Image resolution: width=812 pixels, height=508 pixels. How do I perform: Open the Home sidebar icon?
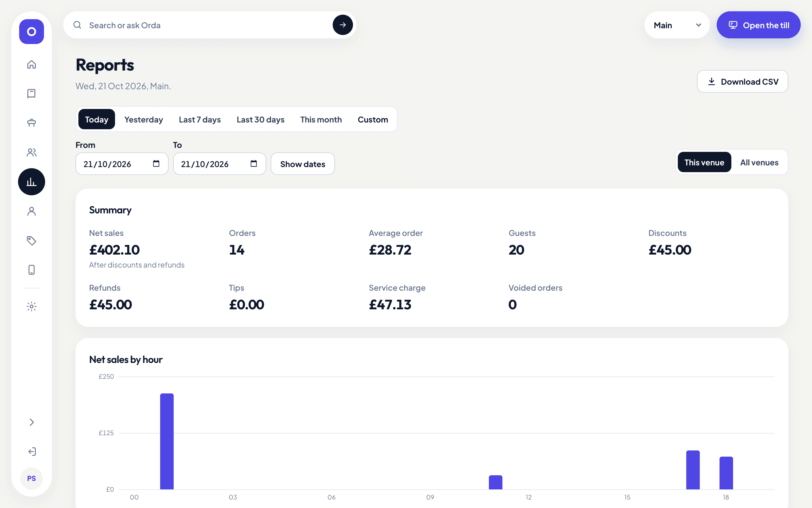[x=32, y=64]
